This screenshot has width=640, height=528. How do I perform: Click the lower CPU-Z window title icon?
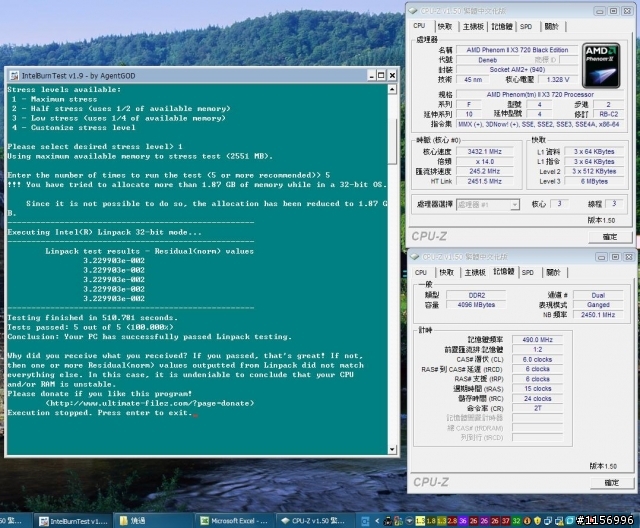pyautogui.click(x=415, y=257)
